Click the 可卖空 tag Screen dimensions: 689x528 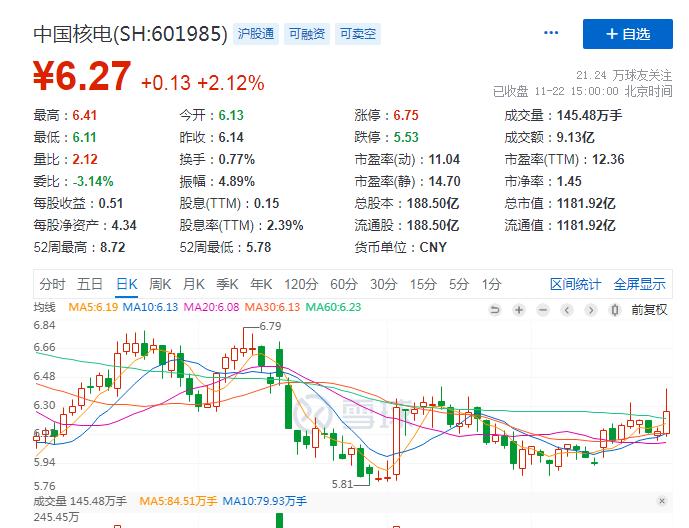358,34
